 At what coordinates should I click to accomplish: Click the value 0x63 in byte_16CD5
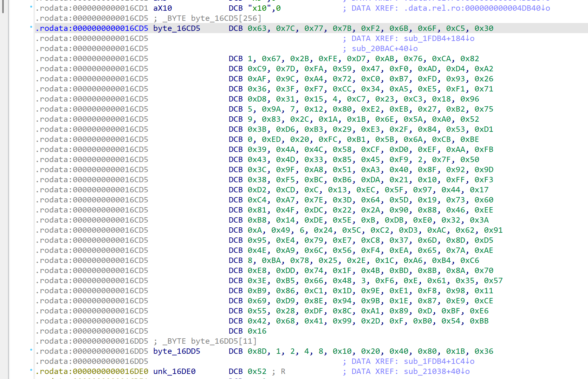point(257,28)
